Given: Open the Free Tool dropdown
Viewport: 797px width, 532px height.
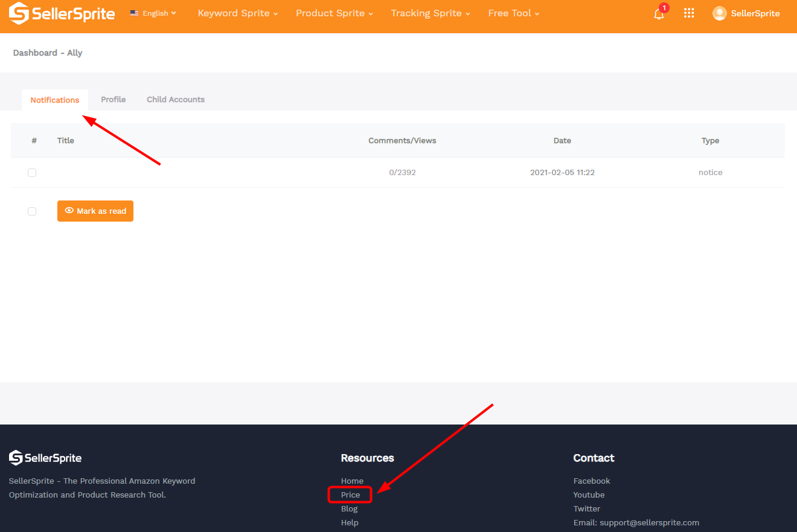Looking at the screenshot, I should 513,13.
